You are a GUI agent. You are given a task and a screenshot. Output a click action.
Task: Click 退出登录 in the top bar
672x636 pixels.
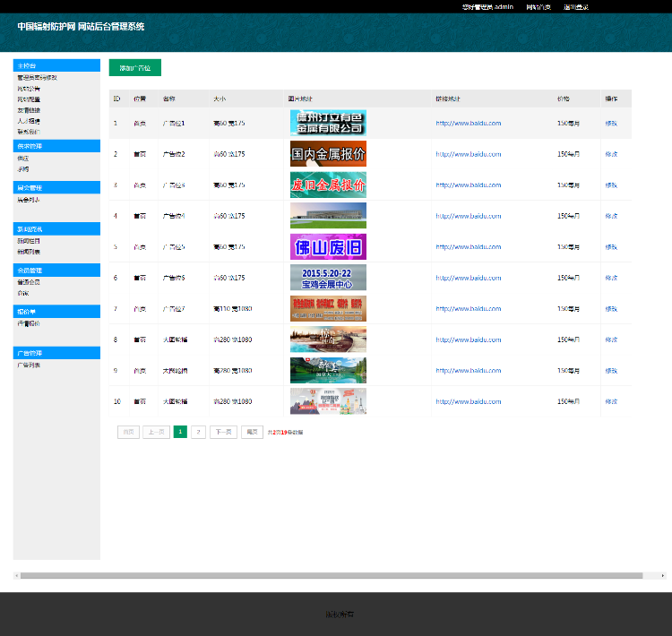coord(576,6)
